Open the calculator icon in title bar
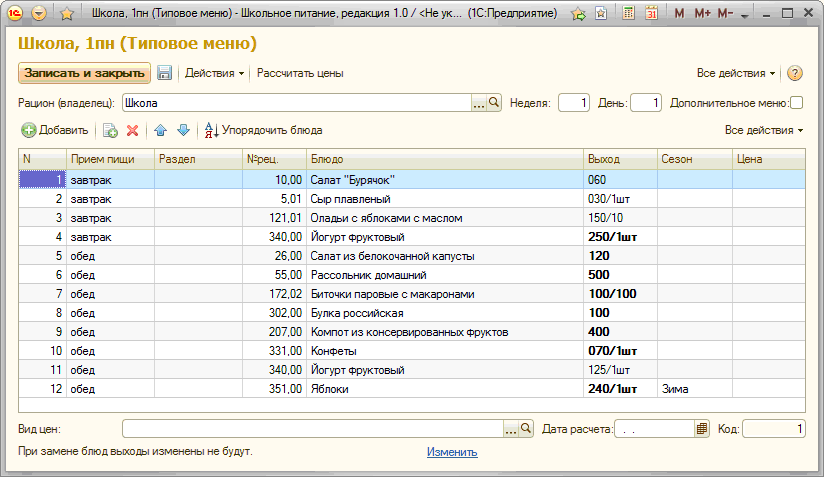Viewport: 824px width, 477px height. coord(627,14)
